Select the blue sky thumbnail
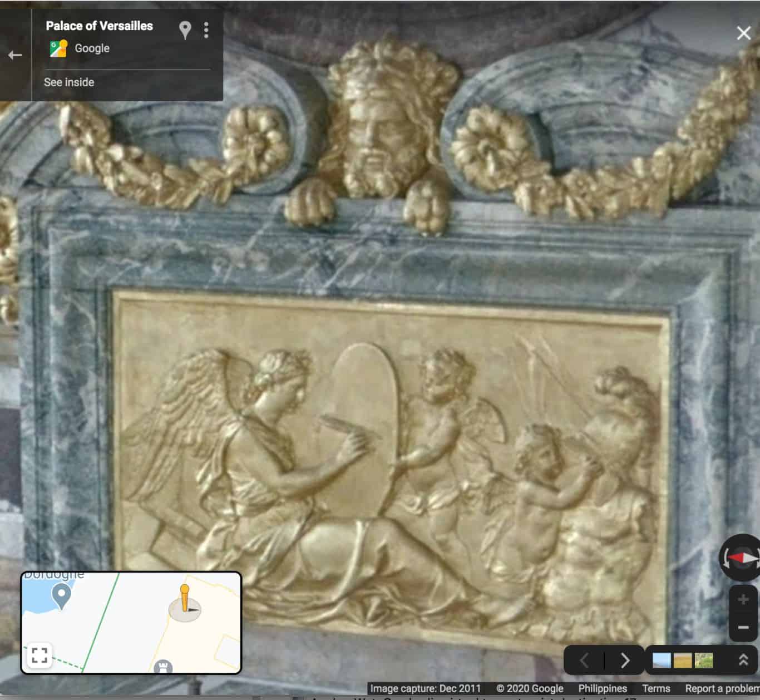Viewport: 760px width, 700px height. coord(662,660)
